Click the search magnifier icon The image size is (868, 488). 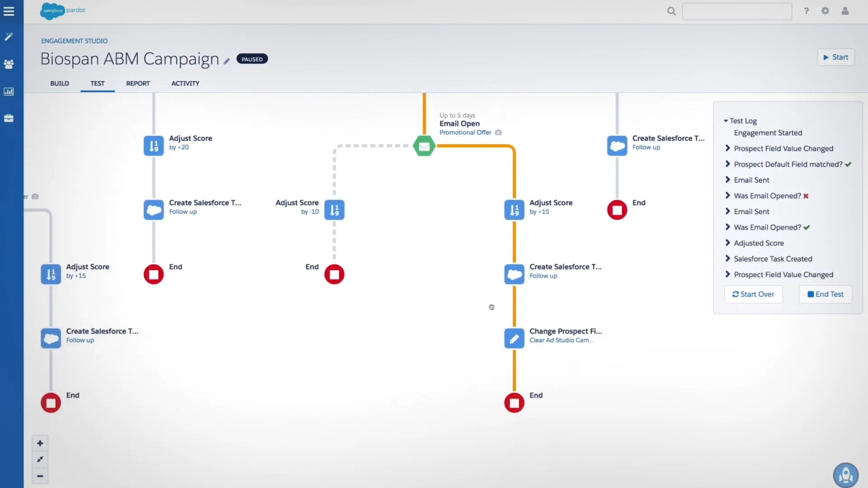coord(671,11)
